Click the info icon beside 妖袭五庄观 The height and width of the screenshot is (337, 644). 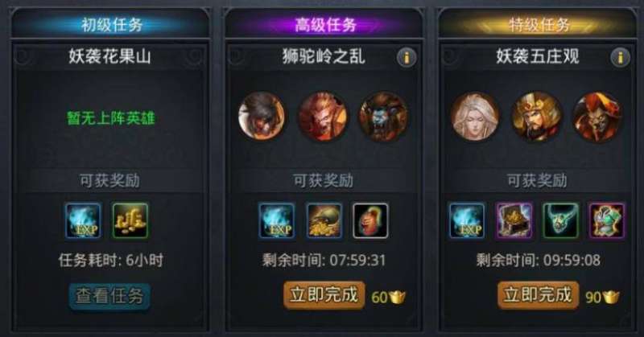tap(620, 57)
